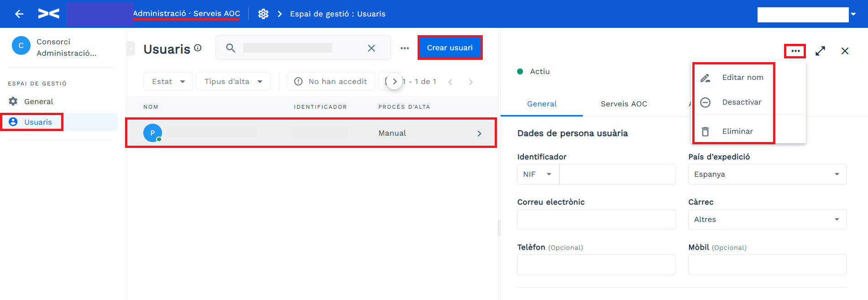Click Administració · Serveis AOC header link
This screenshot has width=868, height=300.
pos(186,14)
